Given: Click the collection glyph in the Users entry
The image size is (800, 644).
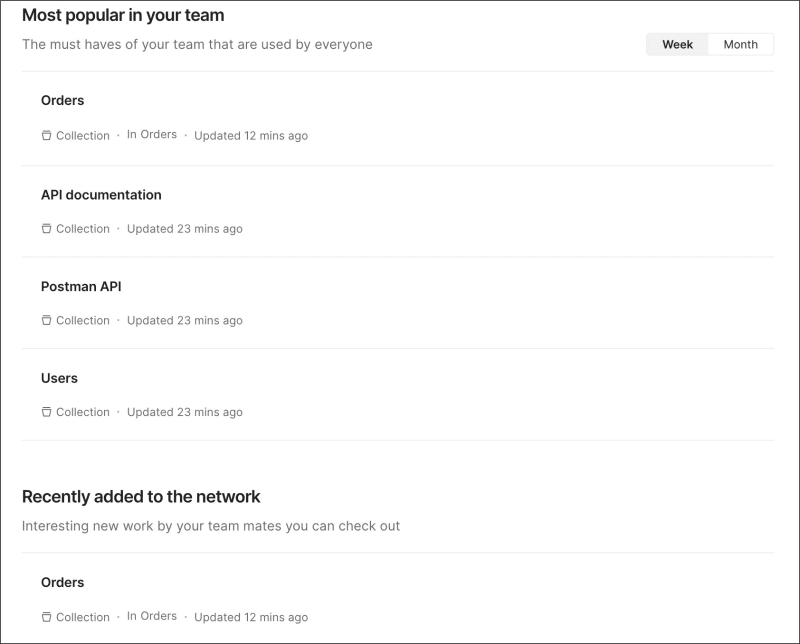Looking at the screenshot, I should (x=46, y=411).
